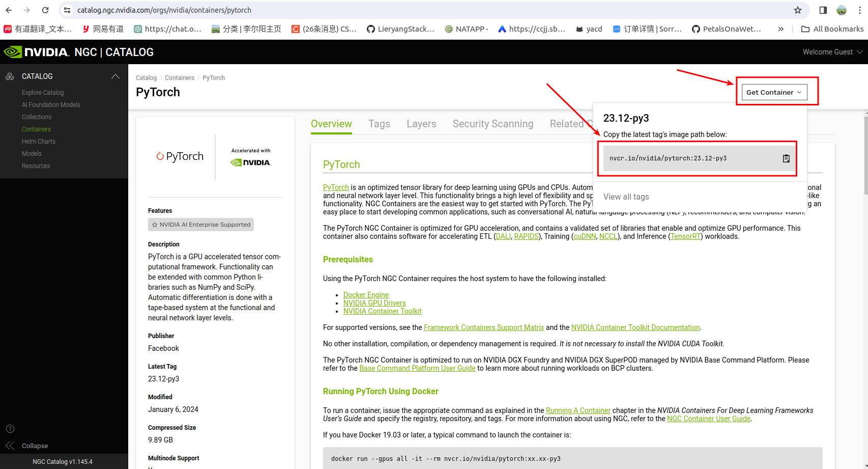The width and height of the screenshot is (868, 469).
Task: Click the CATALOG section icon
Action: (x=10, y=76)
